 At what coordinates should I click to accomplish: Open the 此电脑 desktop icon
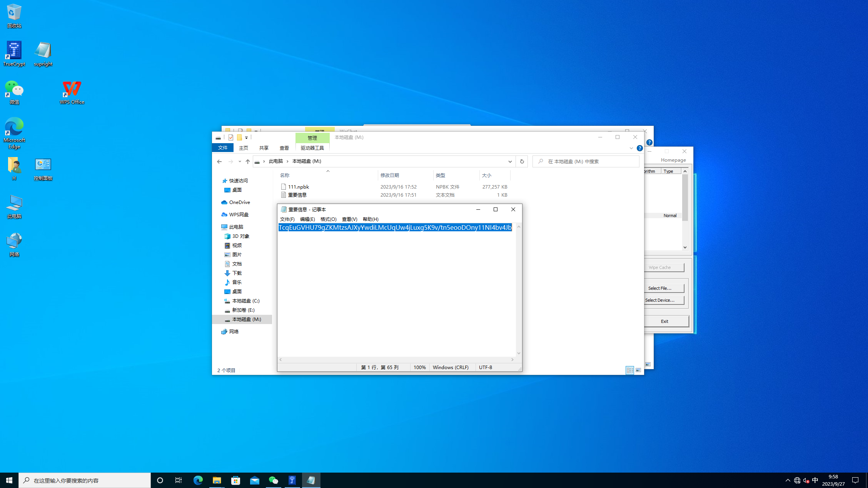[x=14, y=207]
